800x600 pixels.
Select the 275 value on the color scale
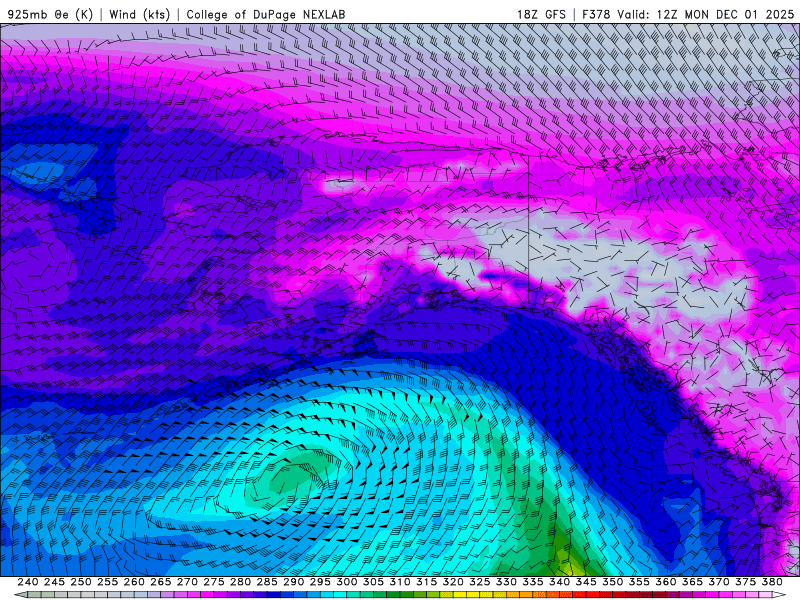(x=213, y=582)
